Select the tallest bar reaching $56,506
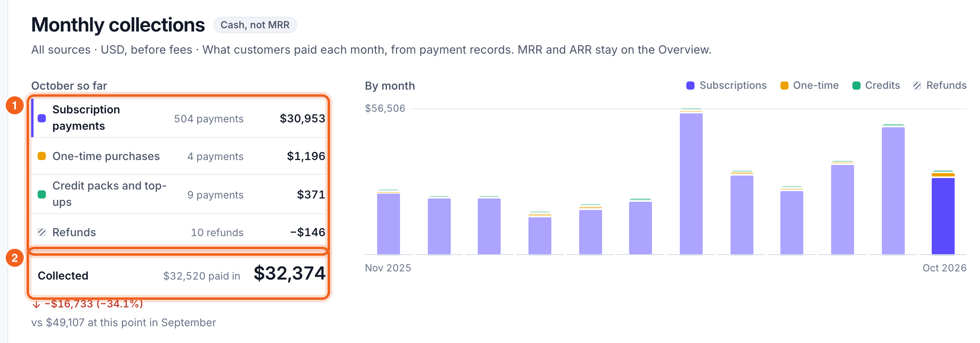The width and height of the screenshot is (980, 343). (691, 182)
